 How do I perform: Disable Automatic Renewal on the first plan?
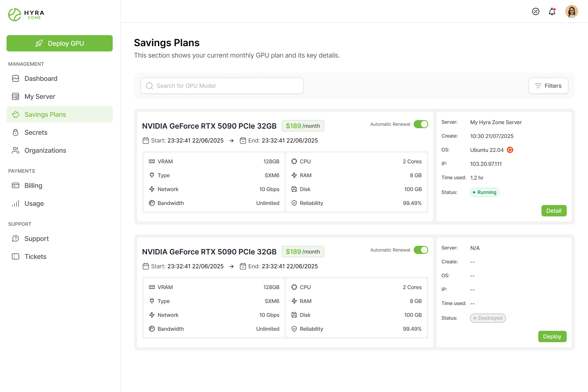(x=421, y=124)
